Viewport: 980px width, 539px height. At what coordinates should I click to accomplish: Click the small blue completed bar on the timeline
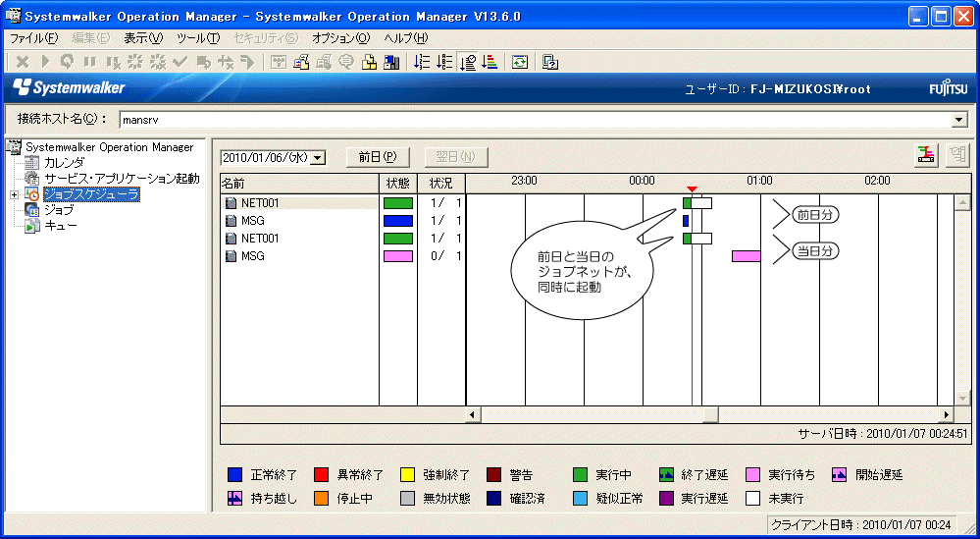(686, 221)
